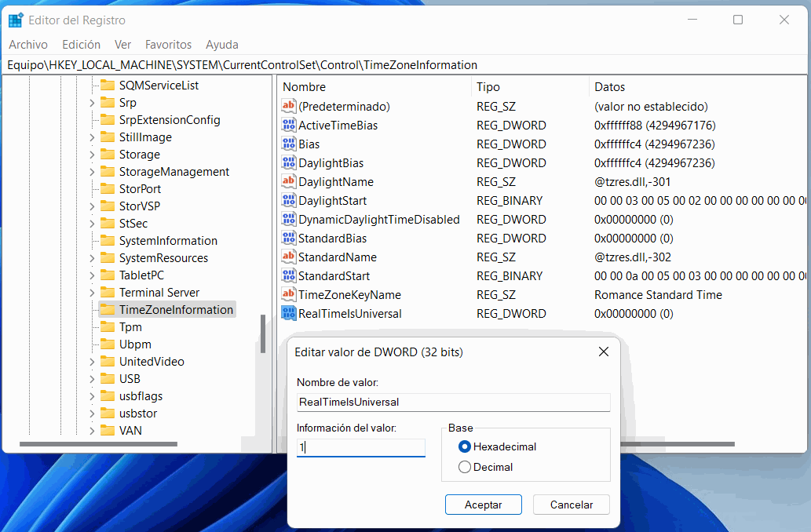This screenshot has width=811, height=532.
Task: Select the DWORD icon next to ActiveTimeBias
Action: point(288,126)
